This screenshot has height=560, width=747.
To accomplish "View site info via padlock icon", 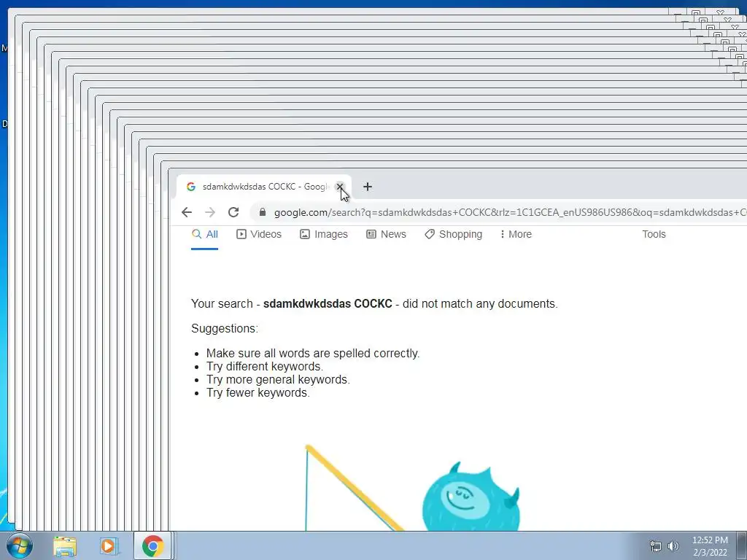I will (263, 212).
